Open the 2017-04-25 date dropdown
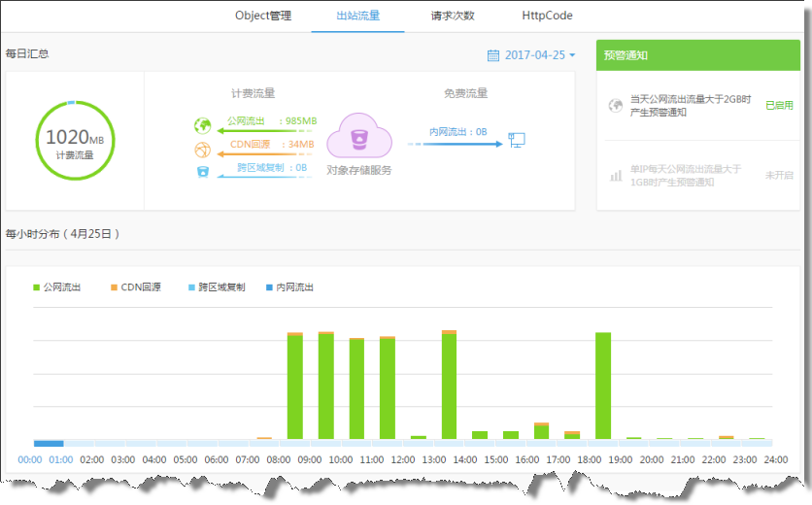Screen dimensions: 812x505 [x=534, y=55]
